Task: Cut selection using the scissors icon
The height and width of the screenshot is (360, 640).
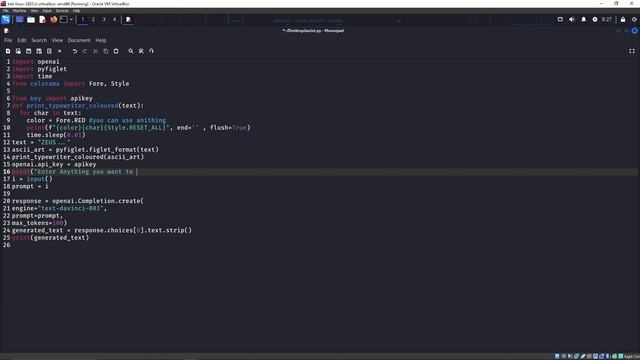Action: 95,51
